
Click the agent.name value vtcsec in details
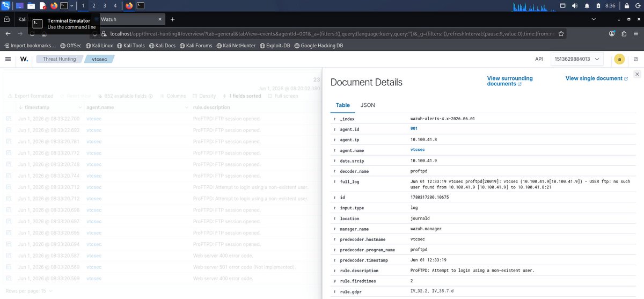click(419, 150)
